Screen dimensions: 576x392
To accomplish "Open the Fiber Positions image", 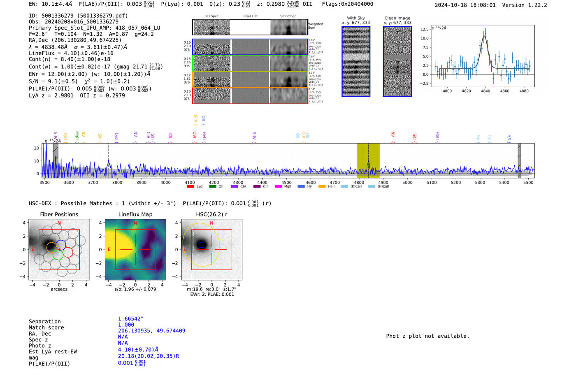I will click(x=59, y=250).
